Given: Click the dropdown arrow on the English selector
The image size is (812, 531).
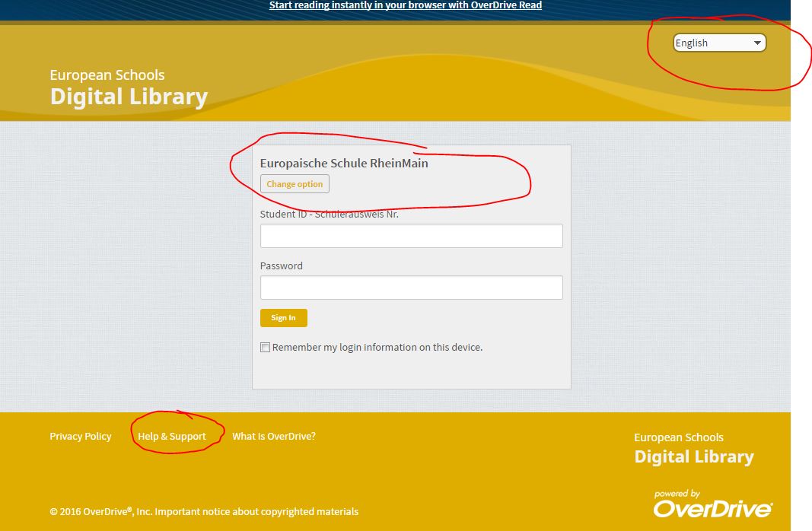Looking at the screenshot, I should click(x=758, y=43).
